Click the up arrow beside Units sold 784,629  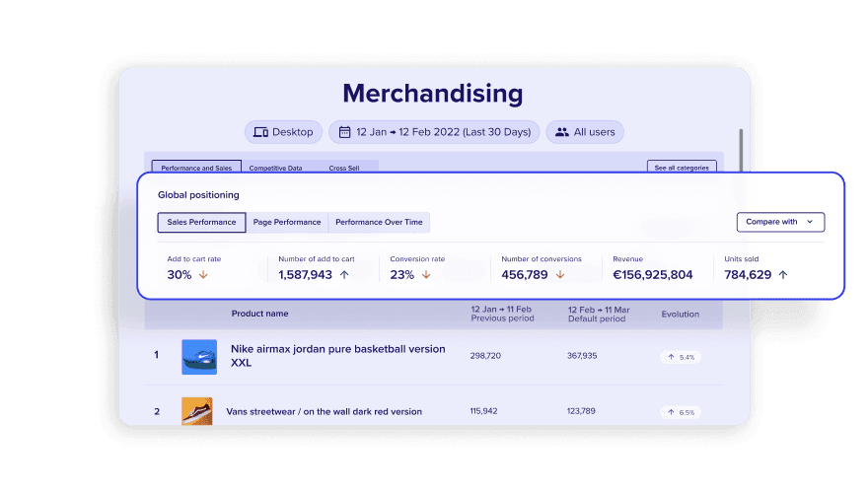point(783,275)
